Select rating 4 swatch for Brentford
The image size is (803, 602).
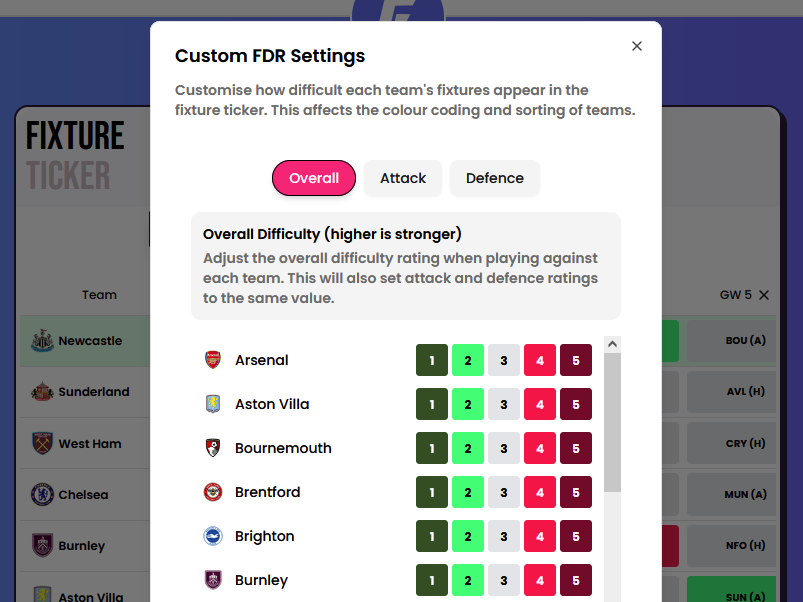pos(540,492)
